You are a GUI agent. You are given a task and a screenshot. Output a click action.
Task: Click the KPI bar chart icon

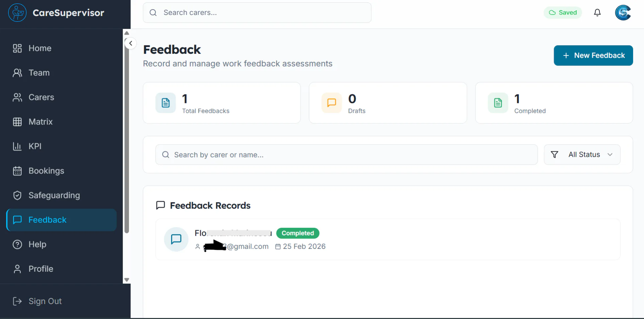(x=17, y=146)
